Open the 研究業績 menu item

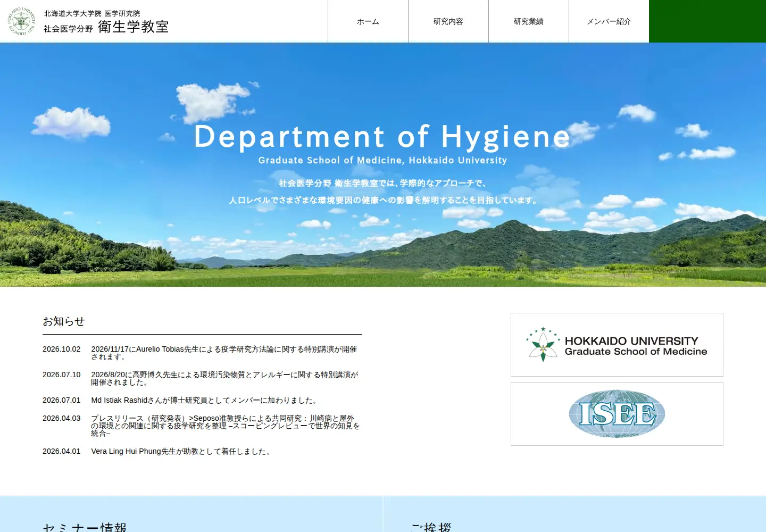529,21
